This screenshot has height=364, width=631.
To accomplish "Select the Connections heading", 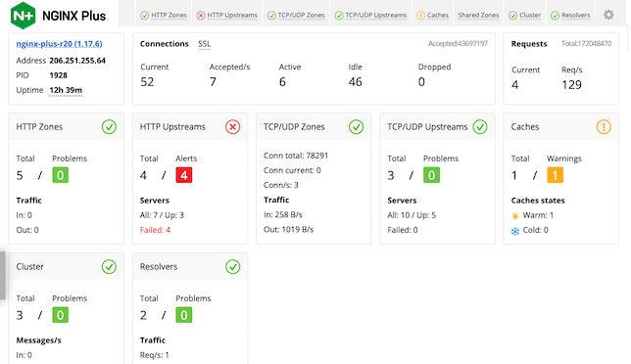I will [165, 44].
